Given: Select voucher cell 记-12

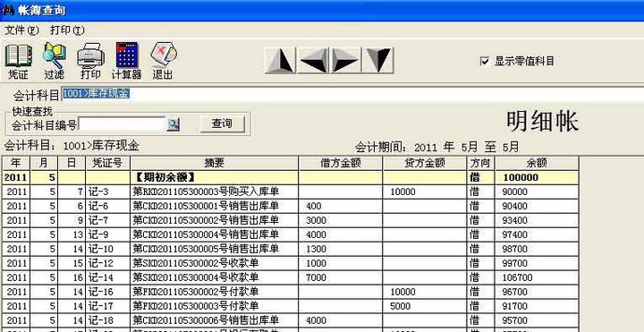Looking at the screenshot, I should pyautogui.click(x=107, y=263).
